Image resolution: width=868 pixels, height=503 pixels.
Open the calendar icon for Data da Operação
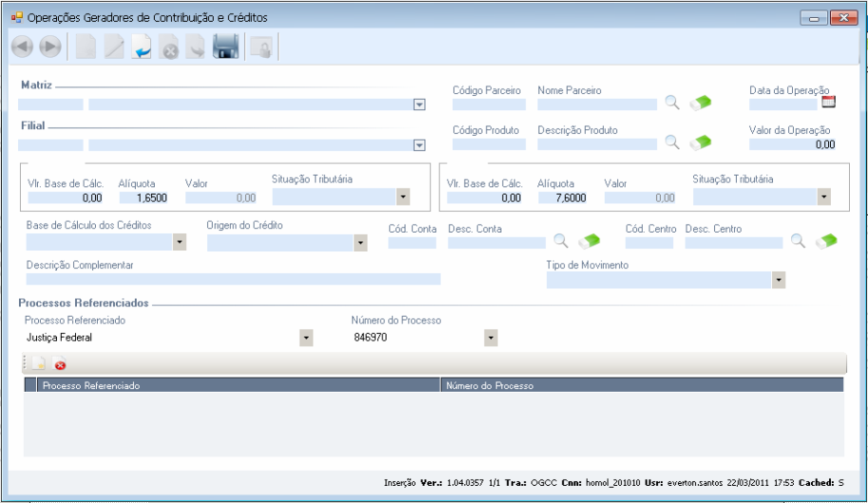(x=828, y=102)
